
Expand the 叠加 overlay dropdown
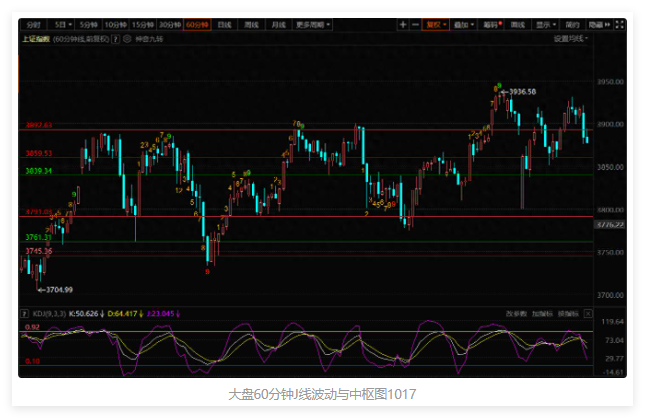(x=463, y=22)
